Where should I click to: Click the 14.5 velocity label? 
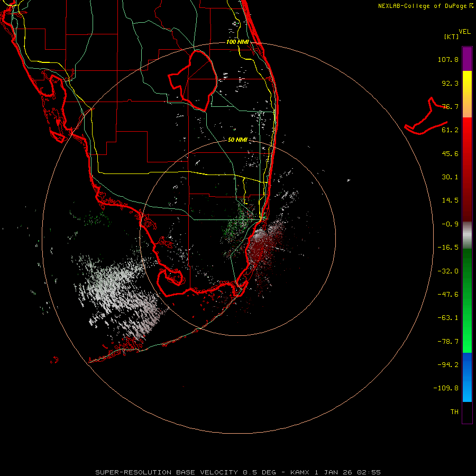(x=450, y=200)
